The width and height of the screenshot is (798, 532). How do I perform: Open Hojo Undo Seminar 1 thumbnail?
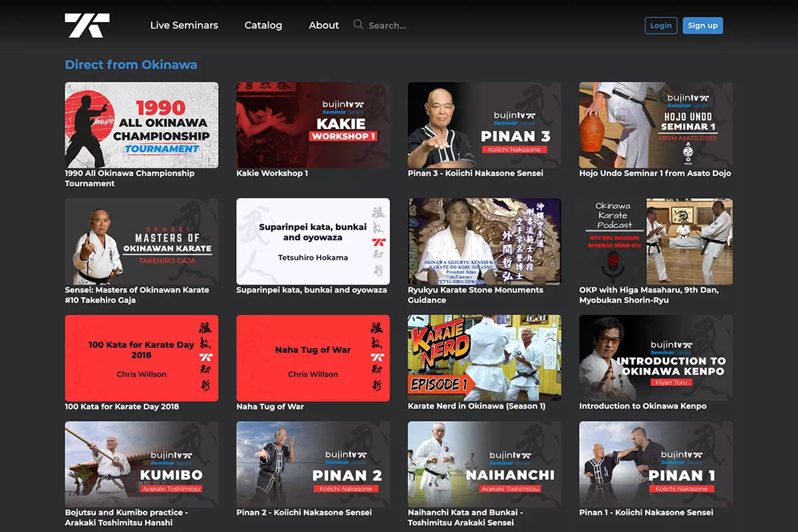click(x=656, y=125)
